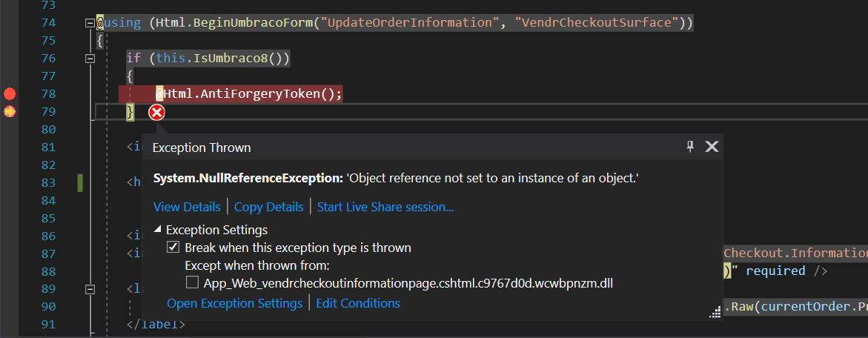868x338 pixels.
Task: Collapse the if block on line 76
Action: (x=90, y=59)
